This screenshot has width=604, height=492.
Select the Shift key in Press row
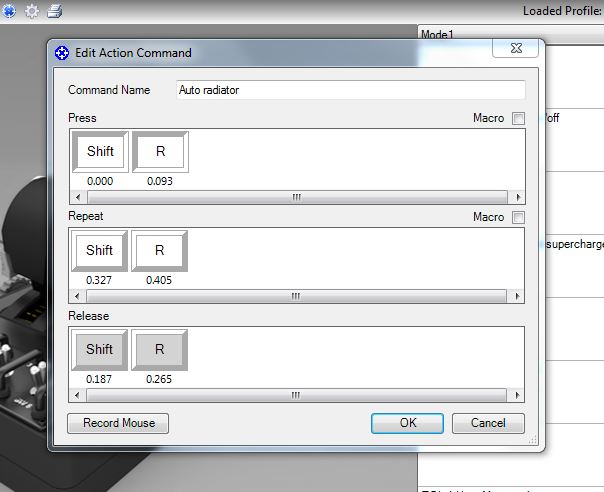coord(101,151)
